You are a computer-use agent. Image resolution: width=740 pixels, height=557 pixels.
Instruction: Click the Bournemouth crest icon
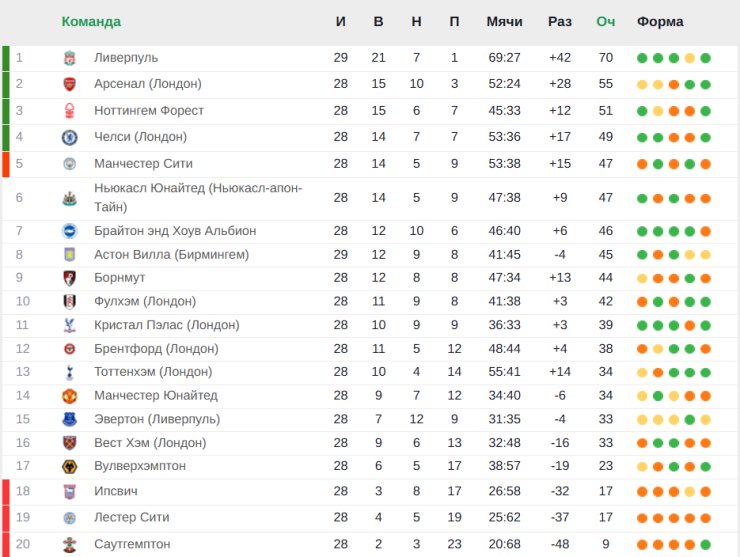click(x=69, y=277)
